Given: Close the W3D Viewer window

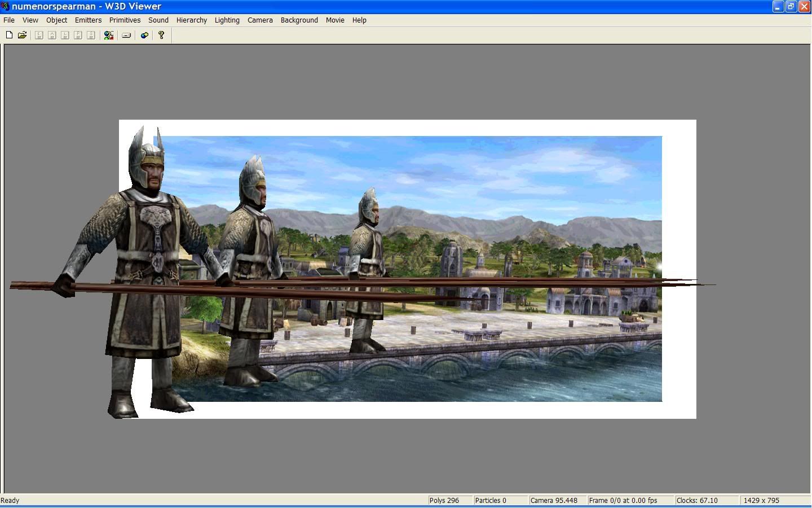Looking at the screenshot, I should coord(804,6).
